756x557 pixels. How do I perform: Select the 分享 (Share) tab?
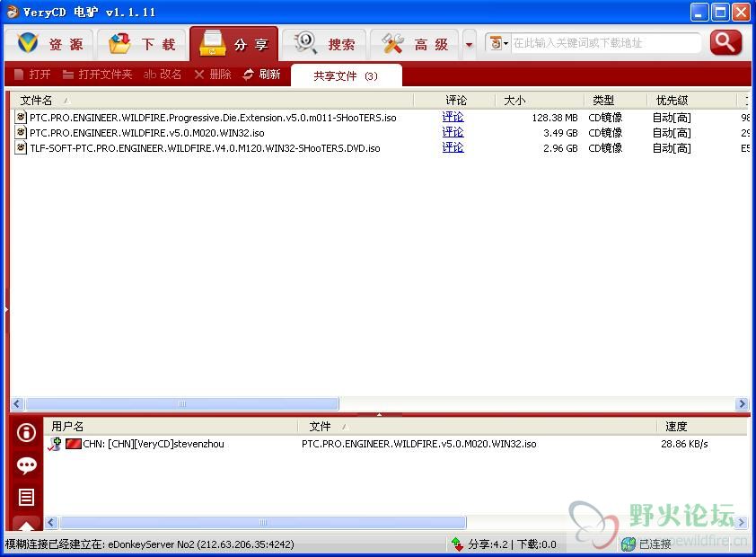tap(233, 44)
